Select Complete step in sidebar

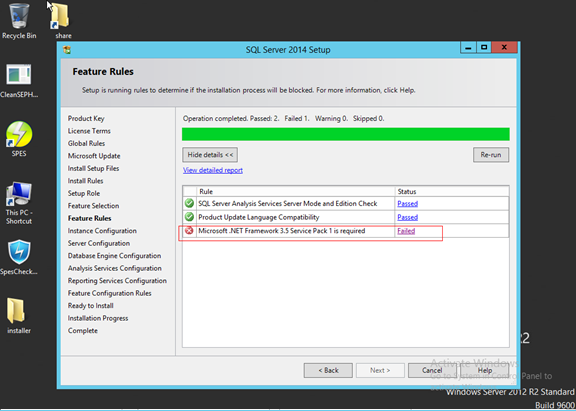coord(83,331)
